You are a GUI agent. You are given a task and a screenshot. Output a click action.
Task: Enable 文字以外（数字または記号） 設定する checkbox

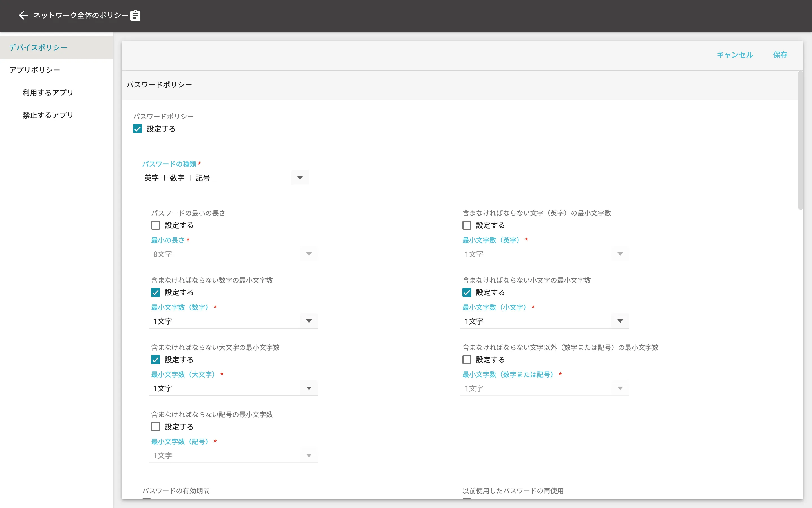click(x=467, y=360)
